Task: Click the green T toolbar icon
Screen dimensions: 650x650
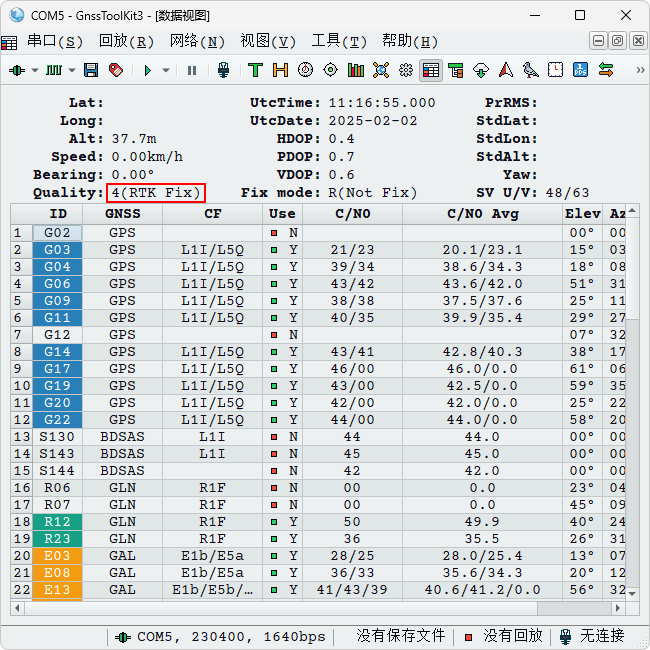Action: point(255,70)
